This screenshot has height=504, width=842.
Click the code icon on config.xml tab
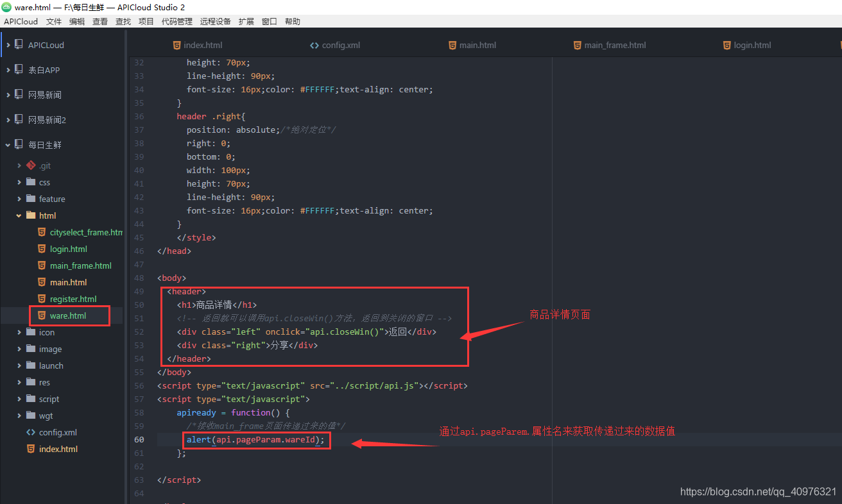point(314,45)
